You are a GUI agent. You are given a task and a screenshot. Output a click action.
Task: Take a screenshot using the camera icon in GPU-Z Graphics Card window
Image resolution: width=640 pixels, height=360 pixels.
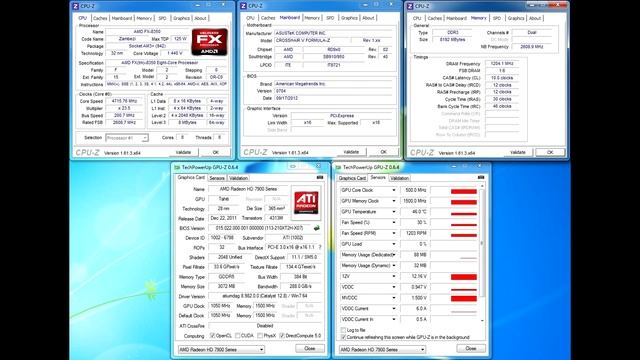click(320, 178)
